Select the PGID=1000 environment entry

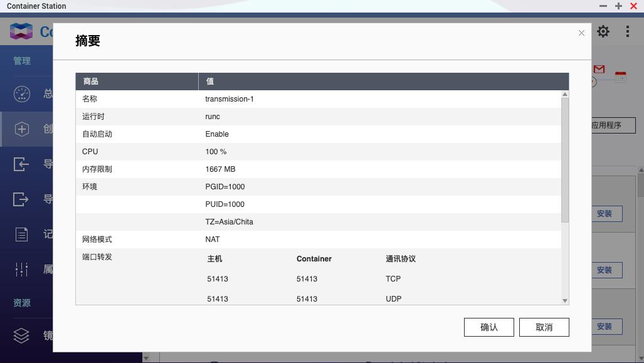pos(224,187)
